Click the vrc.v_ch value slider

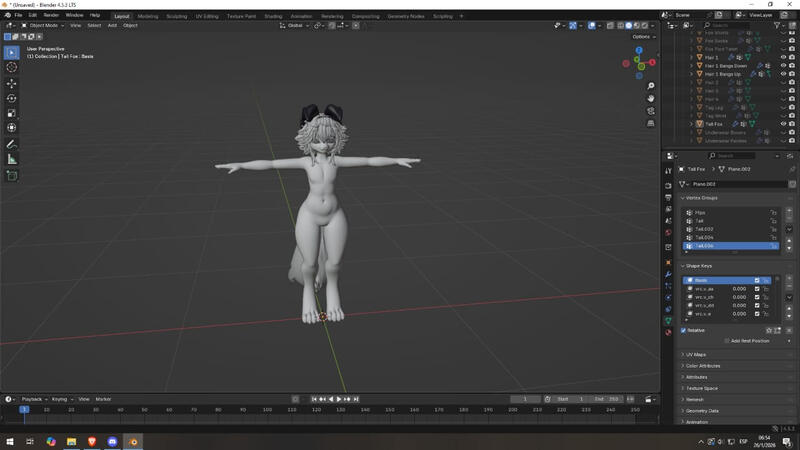(x=739, y=297)
